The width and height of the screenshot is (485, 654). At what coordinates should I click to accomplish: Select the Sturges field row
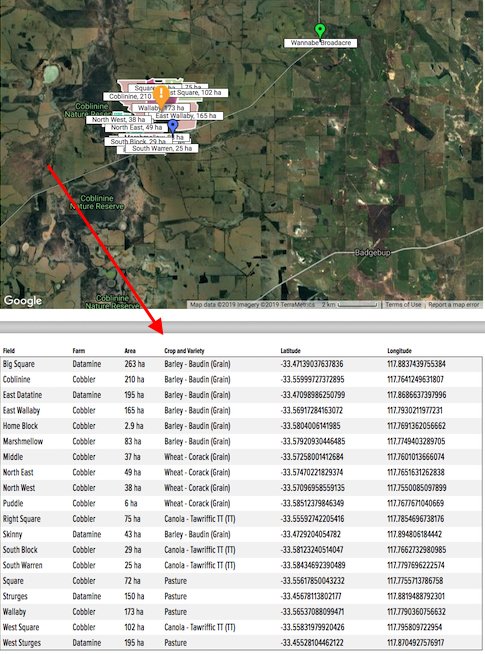click(242, 596)
